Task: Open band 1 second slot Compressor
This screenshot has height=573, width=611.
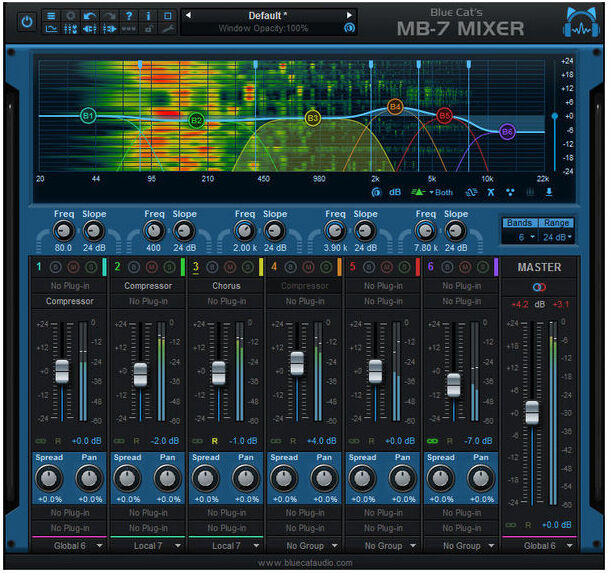Action: tap(69, 301)
